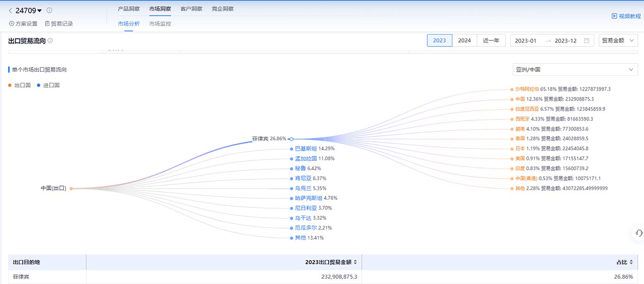Image resolution: width=644 pixels, height=284 pixels.
Task: Switch to the 竞企洞察 tab
Action: pyautogui.click(x=222, y=9)
